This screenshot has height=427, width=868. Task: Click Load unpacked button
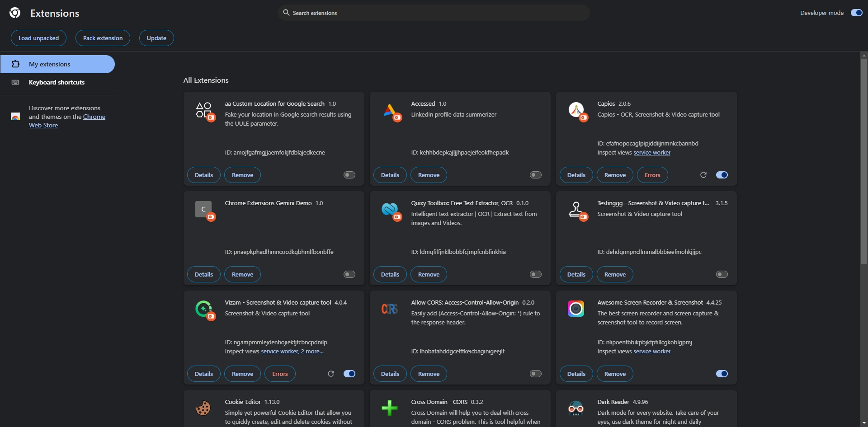coord(38,38)
